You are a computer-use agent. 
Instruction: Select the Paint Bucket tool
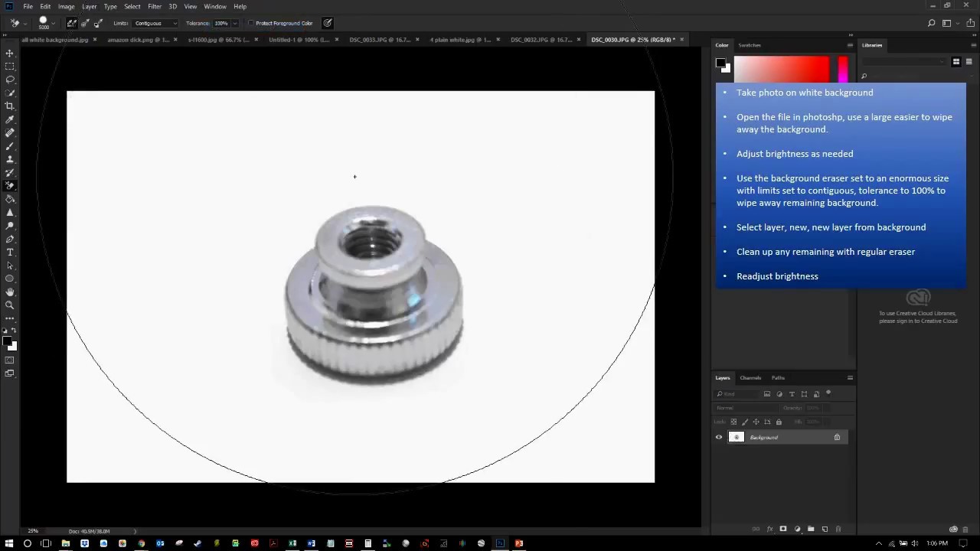coord(10,199)
